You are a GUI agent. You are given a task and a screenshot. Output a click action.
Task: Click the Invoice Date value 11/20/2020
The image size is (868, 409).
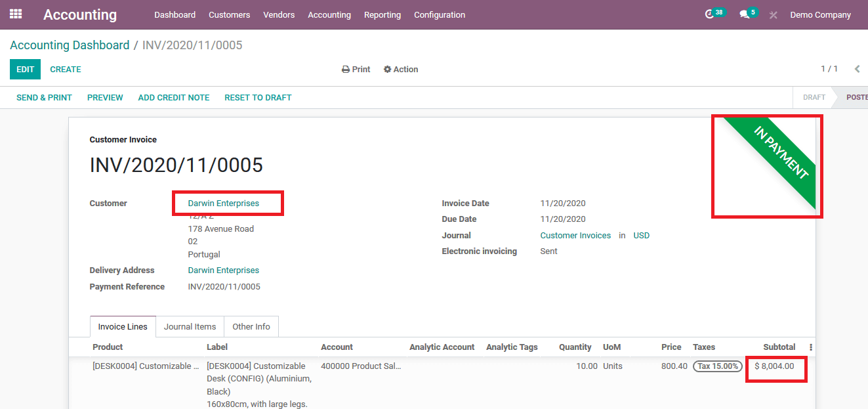pyautogui.click(x=563, y=204)
